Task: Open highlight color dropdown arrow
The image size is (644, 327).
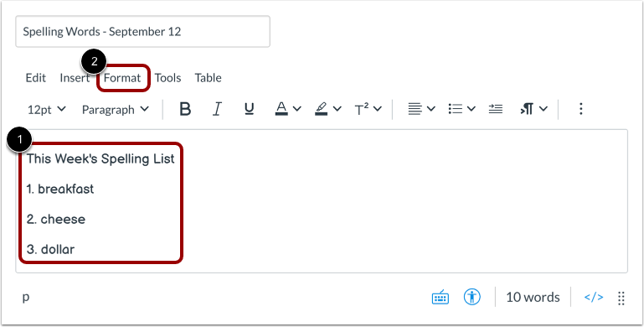Action: [x=337, y=109]
